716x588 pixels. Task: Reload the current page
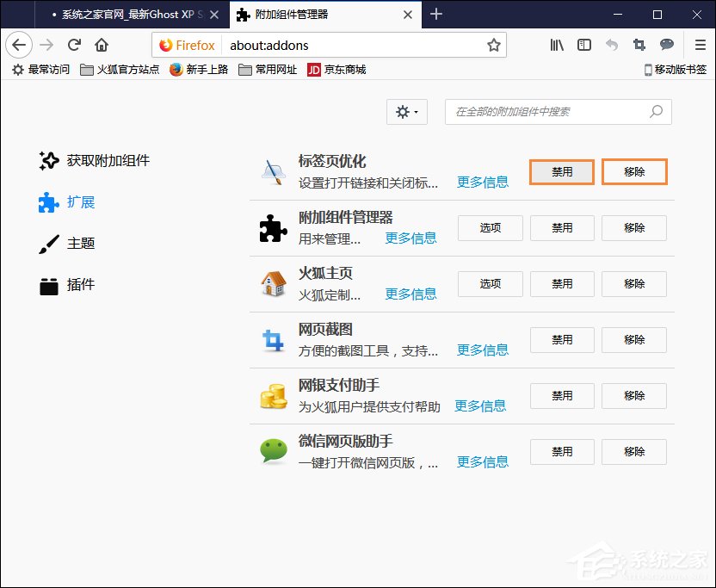point(74,45)
